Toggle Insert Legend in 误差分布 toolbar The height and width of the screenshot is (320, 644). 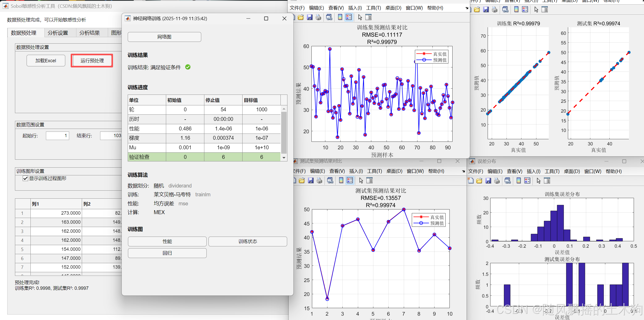coord(527,181)
